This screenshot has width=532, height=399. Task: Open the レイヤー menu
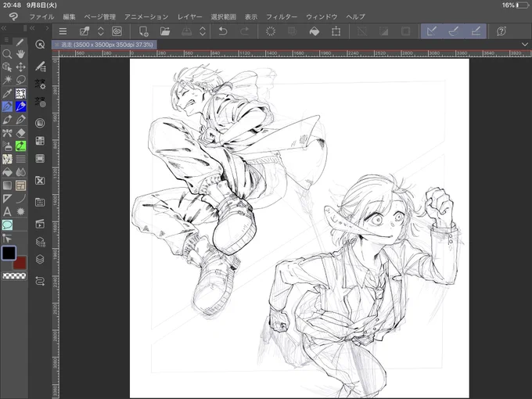coord(189,16)
